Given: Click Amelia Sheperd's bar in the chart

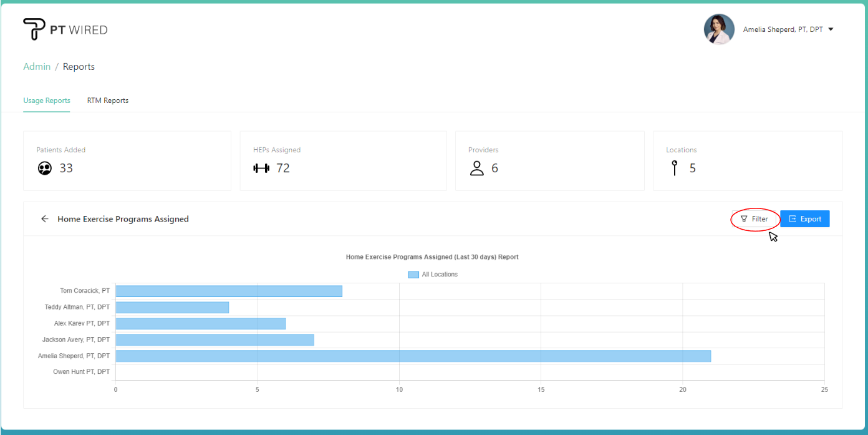Looking at the screenshot, I should tap(413, 356).
